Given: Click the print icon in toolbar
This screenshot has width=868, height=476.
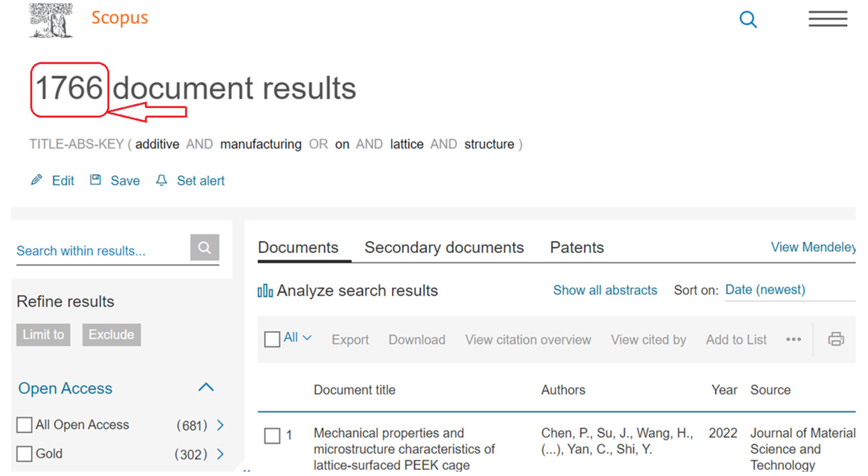Looking at the screenshot, I should coord(836,339).
